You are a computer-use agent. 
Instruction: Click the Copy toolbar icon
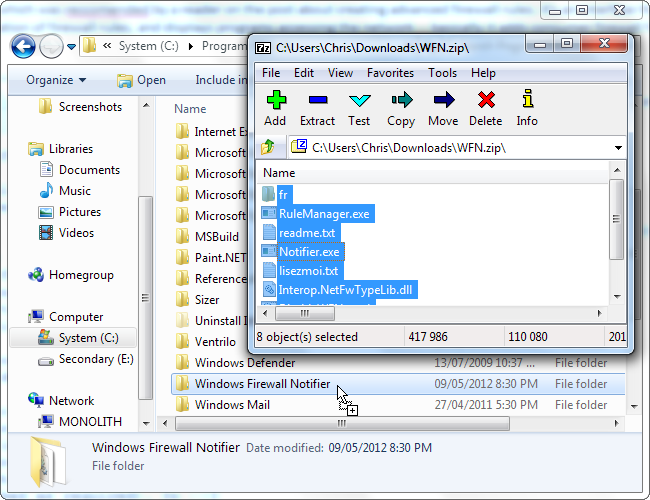401,100
